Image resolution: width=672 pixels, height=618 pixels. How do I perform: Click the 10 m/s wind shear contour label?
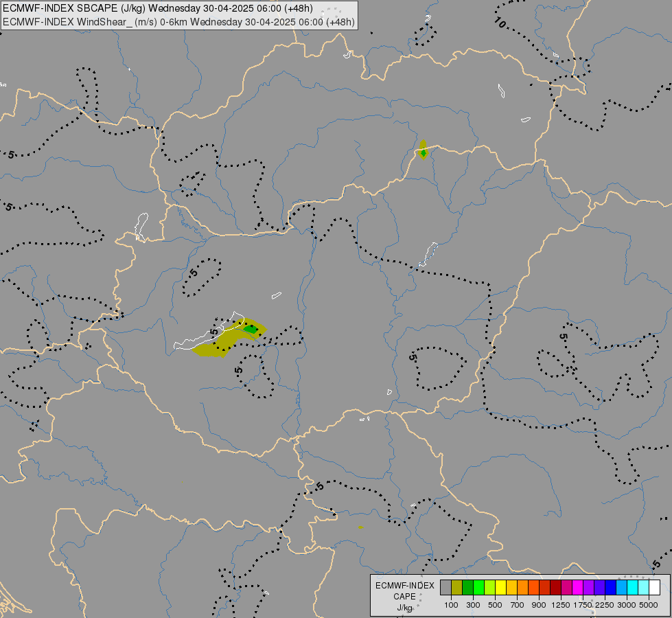[500, 22]
